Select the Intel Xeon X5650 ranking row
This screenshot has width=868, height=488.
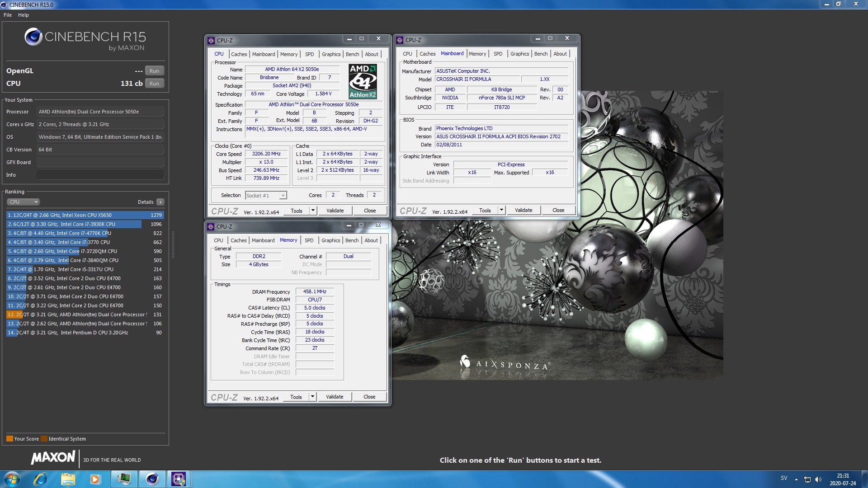(x=85, y=215)
